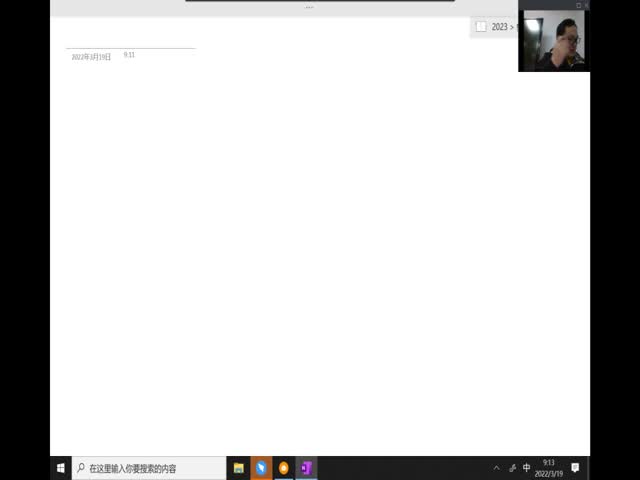Viewport: 640px width, 480px height.
Task: Click the page date 2022年3月19日
Action: (x=91, y=57)
